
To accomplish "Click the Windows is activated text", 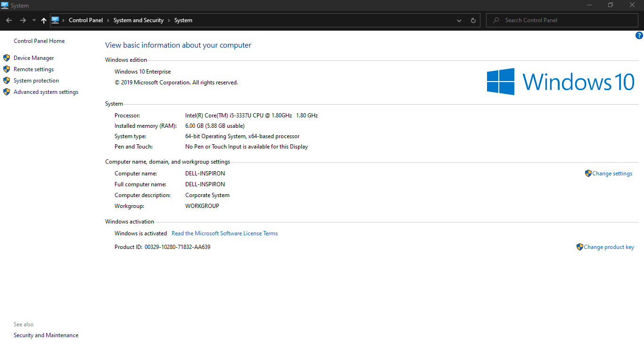I will click(141, 233).
